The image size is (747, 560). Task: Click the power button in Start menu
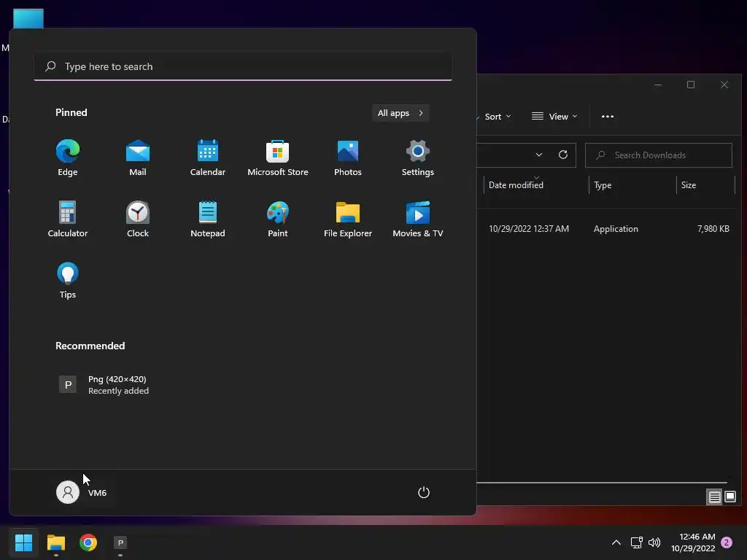point(424,492)
